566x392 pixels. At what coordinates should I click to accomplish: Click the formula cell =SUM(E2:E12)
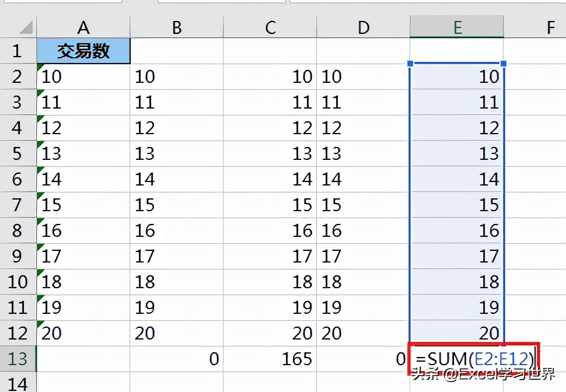(x=474, y=359)
